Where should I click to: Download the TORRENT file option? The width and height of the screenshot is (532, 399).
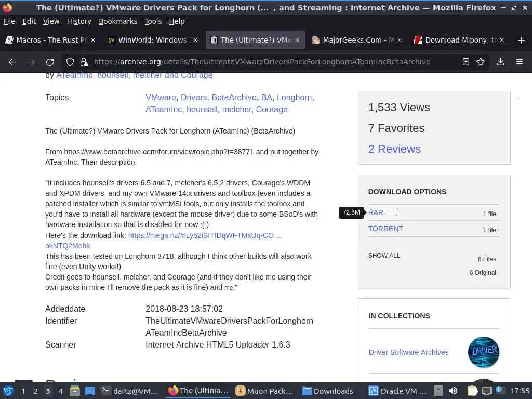click(x=385, y=229)
